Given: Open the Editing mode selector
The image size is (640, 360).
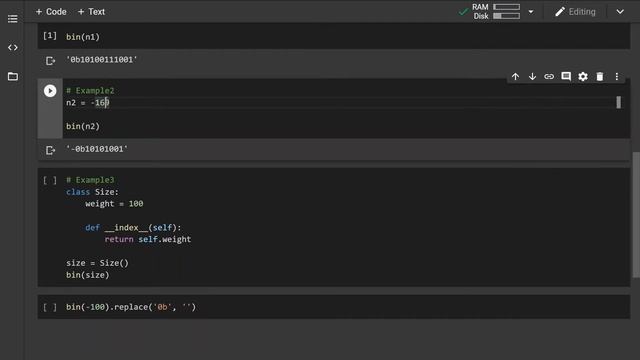Looking at the screenshot, I should tap(576, 12).
